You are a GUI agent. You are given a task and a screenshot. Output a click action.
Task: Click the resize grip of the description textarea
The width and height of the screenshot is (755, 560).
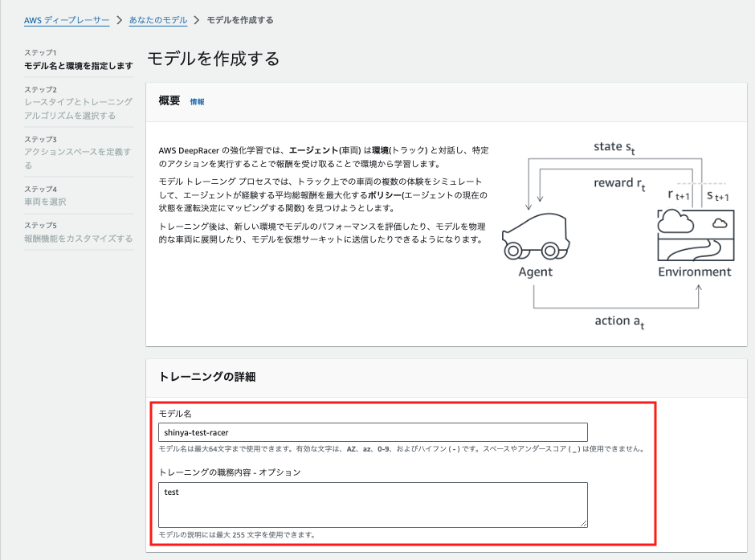tap(583, 523)
